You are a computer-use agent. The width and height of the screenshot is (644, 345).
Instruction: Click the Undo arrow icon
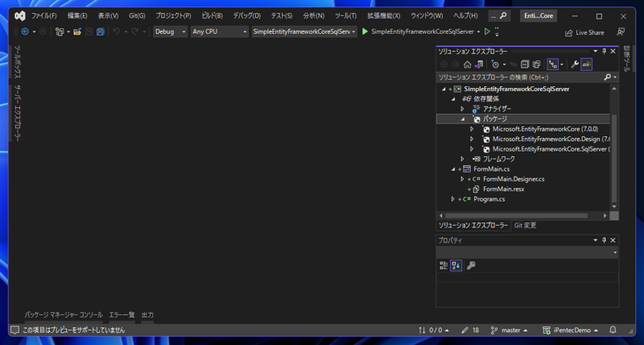(x=117, y=31)
